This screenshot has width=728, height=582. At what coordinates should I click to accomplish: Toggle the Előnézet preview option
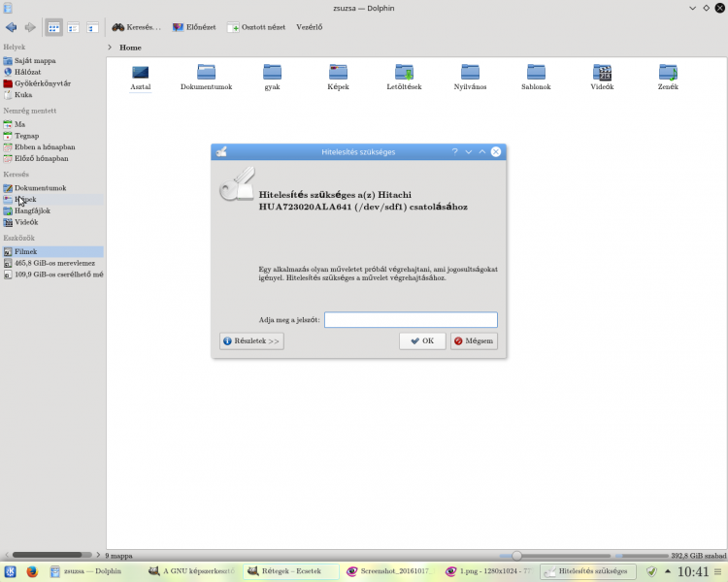click(x=194, y=27)
